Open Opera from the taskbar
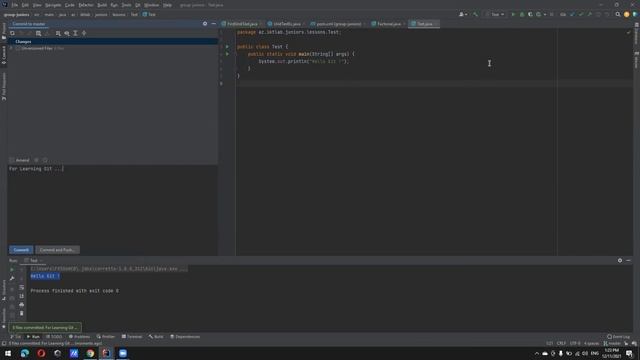The width and height of the screenshot is (640, 360). click(x=41, y=353)
